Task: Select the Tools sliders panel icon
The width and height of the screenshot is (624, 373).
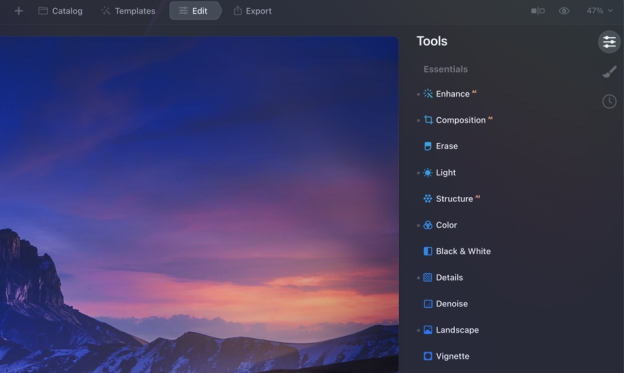Action: point(609,41)
